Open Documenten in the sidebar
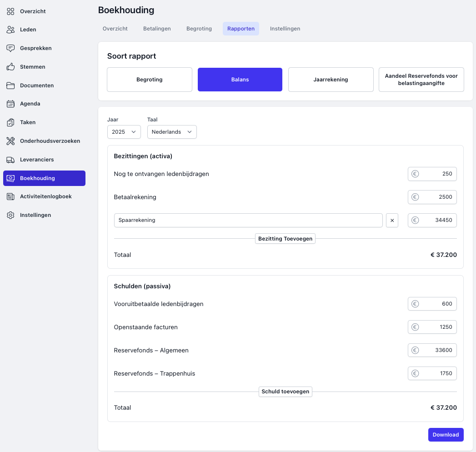This screenshot has width=476, height=452. [44, 85]
